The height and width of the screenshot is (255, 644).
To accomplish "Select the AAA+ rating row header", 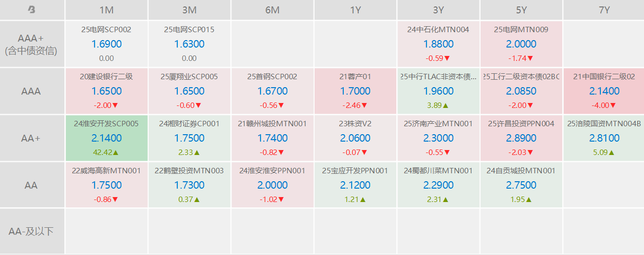I will pos(32,44).
